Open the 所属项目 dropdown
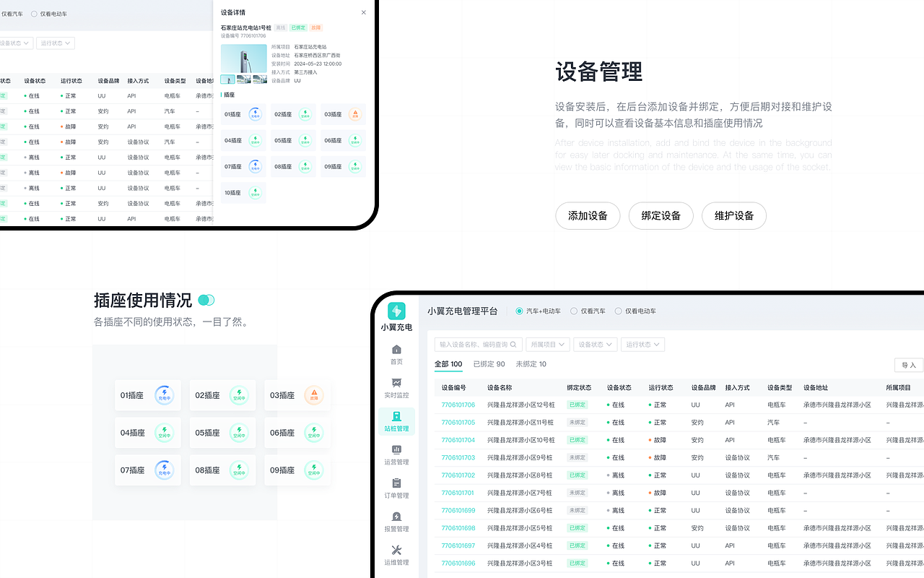Image resolution: width=924 pixels, height=578 pixels. point(547,345)
